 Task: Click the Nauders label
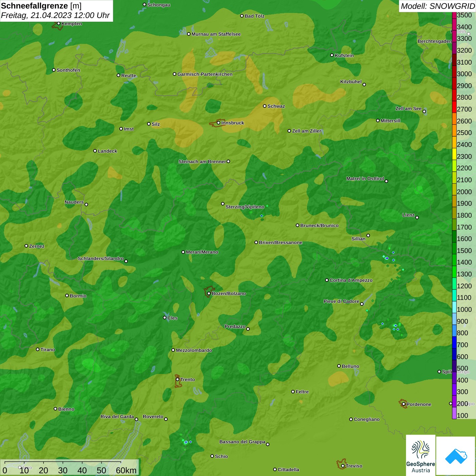click(74, 202)
